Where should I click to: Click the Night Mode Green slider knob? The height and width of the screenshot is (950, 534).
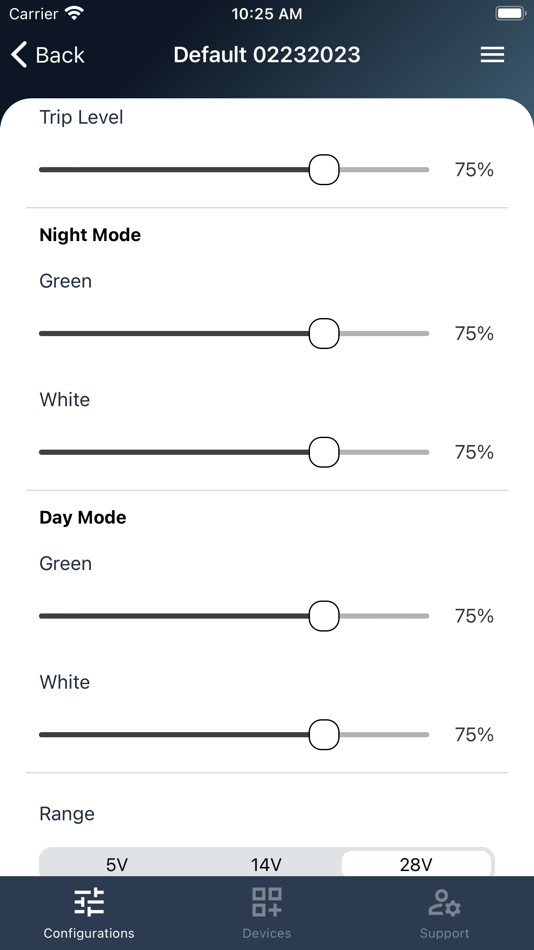pyautogui.click(x=324, y=333)
